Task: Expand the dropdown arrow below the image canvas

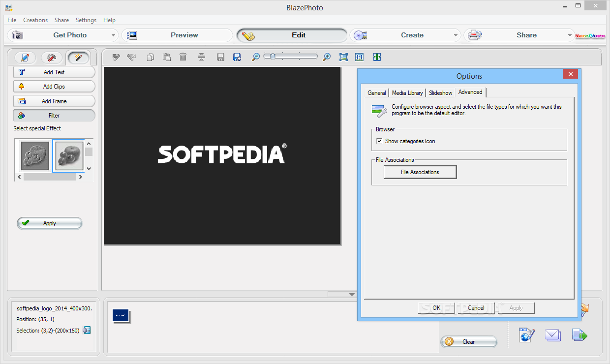Action: (352, 294)
